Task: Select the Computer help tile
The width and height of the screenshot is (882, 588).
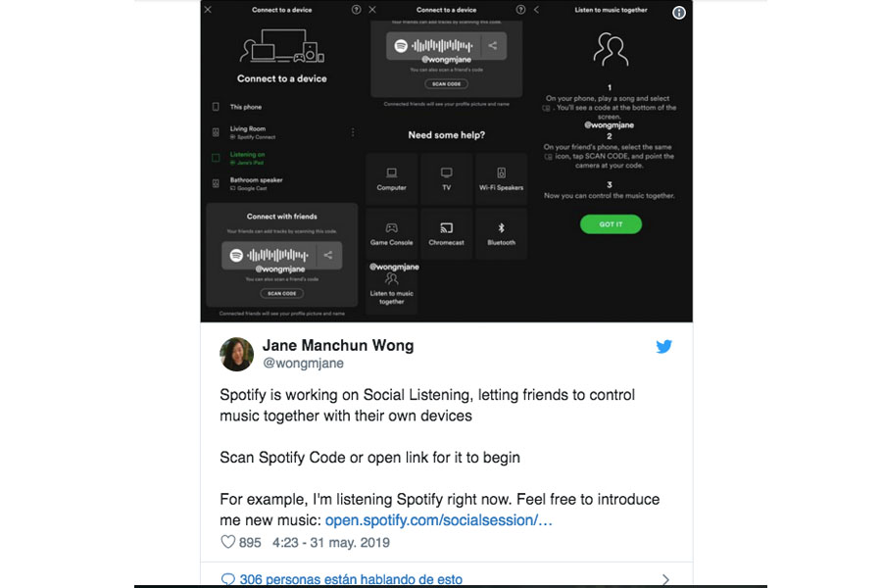Action: click(x=391, y=179)
